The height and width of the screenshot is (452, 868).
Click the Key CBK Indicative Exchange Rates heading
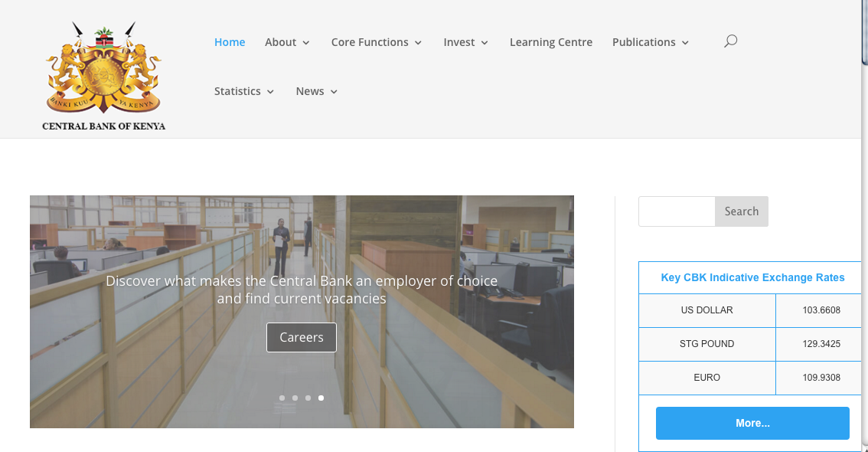click(x=752, y=277)
